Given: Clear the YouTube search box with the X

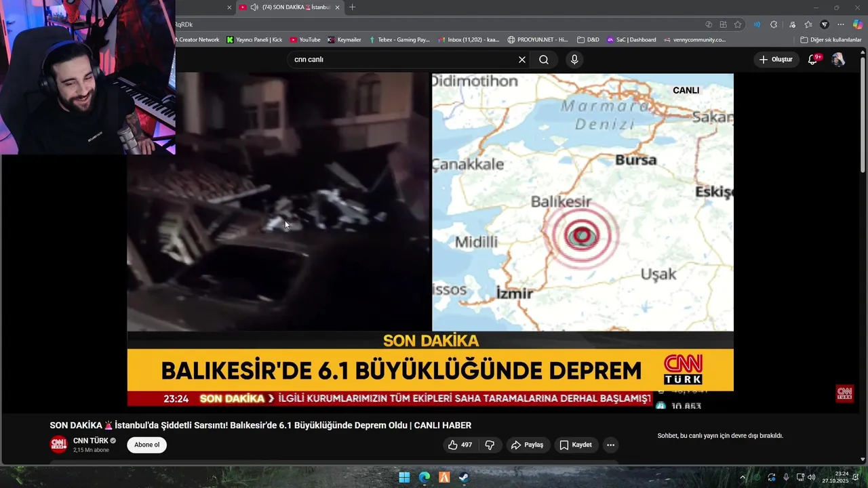Looking at the screenshot, I should coord(522,60).
